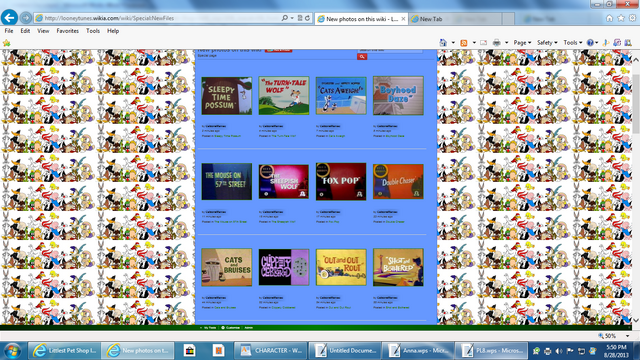Open the Tools menu in menu bar
The width and height of the screenshot is (640, 360).
(x=93, y=31)
